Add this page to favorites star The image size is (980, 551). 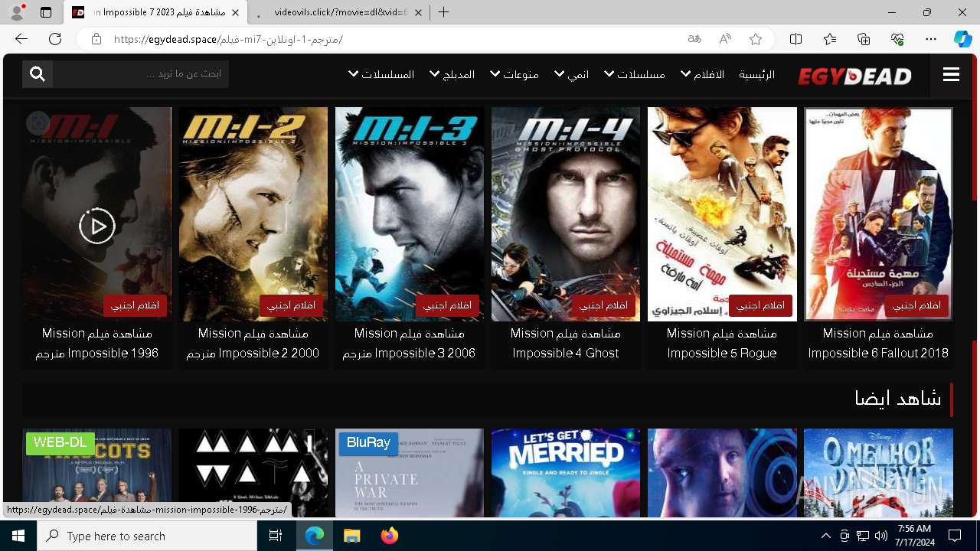tap(756, 39)
